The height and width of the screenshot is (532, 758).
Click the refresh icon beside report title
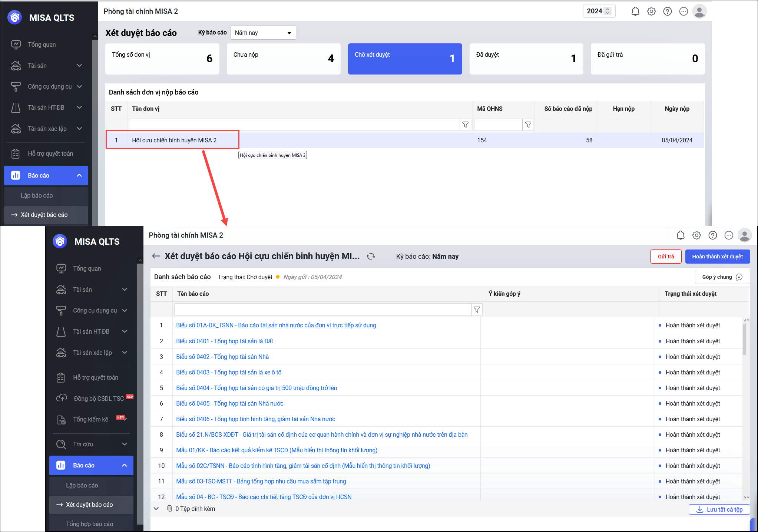point(371,257)
